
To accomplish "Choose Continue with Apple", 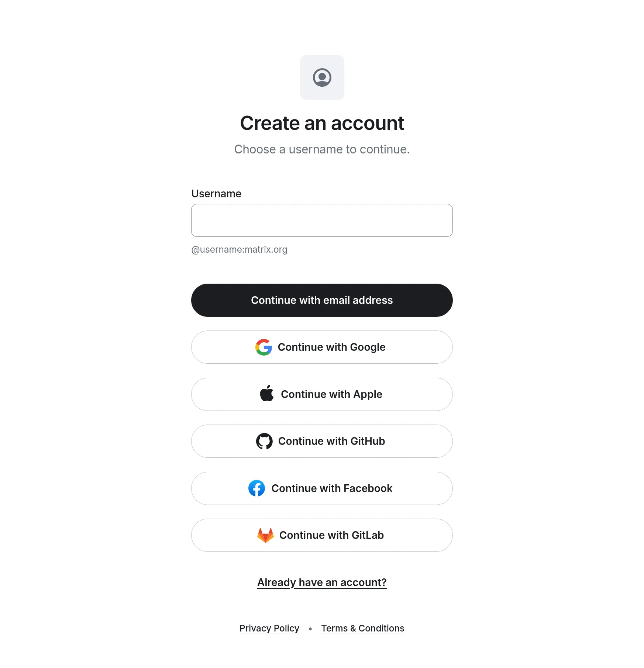I will pos(322,394).
